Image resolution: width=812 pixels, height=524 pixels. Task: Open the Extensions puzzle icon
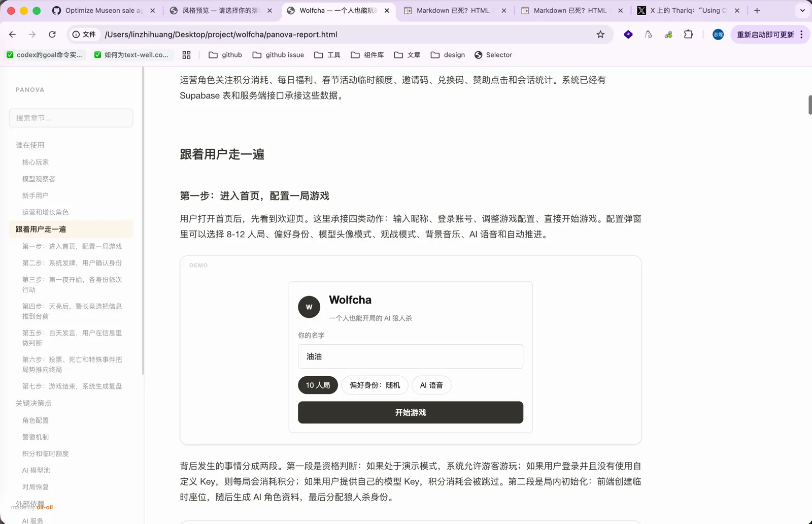pos(688,35)
